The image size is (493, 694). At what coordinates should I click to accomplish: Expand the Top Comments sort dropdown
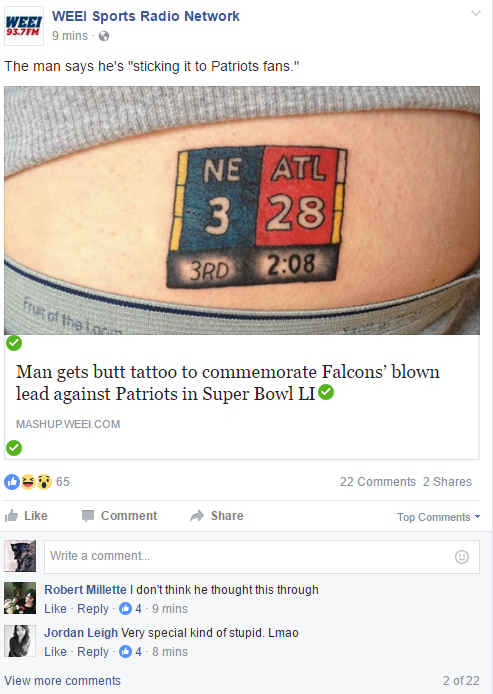click(438, 517)
